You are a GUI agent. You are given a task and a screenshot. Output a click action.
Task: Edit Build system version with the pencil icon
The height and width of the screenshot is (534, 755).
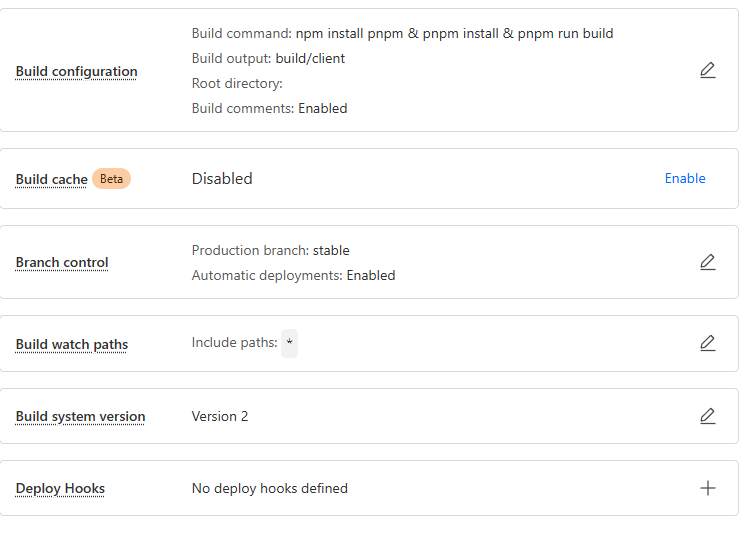click(x=707, y=416)
